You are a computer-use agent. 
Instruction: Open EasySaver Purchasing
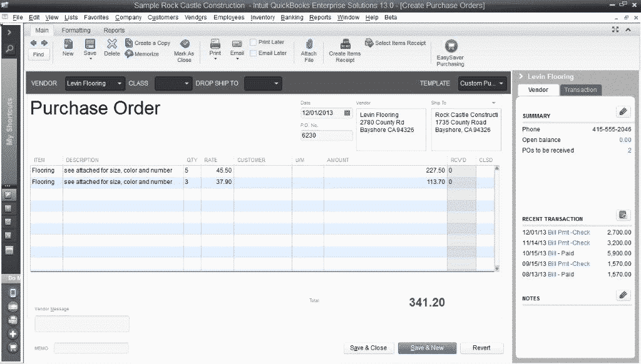pos(451,53)
